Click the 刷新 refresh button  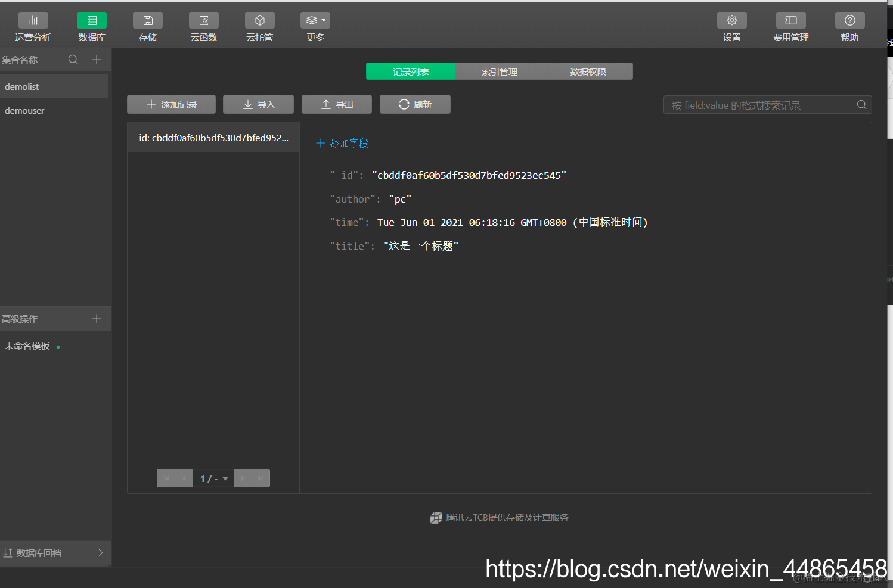[415, 104]
